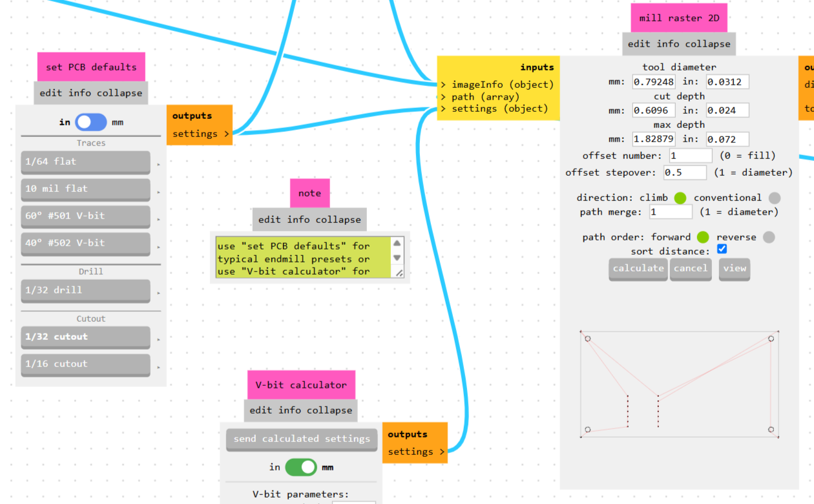Select conventional direction radio button
Image resolution: width=814 pixels, height=504 pixels.
click(x=775, y=198)
